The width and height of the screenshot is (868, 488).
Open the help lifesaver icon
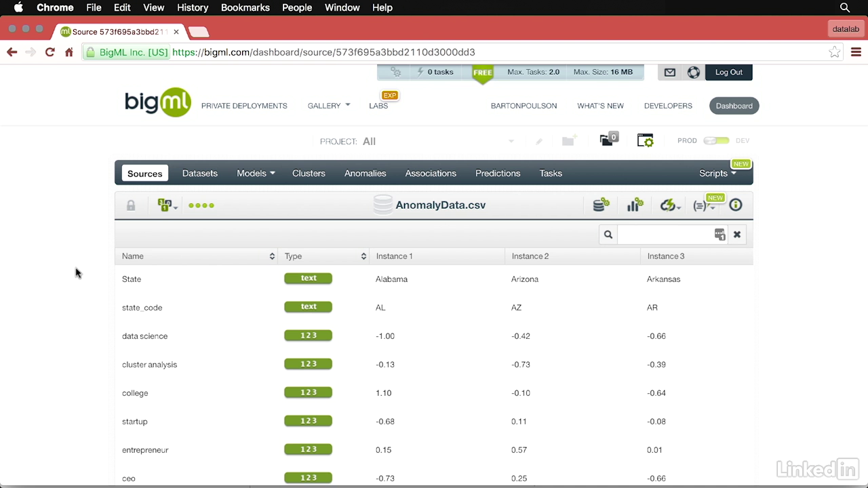(693, 73)
